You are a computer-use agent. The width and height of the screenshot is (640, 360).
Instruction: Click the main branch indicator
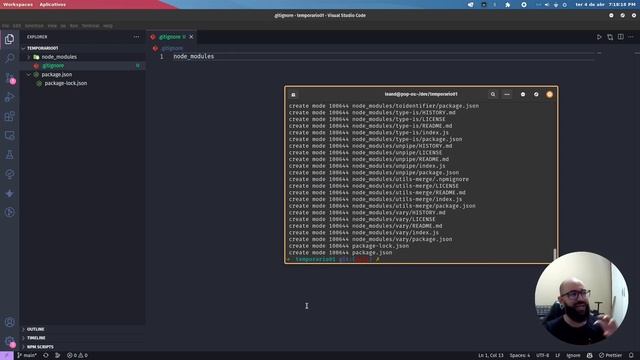(27, 356)
